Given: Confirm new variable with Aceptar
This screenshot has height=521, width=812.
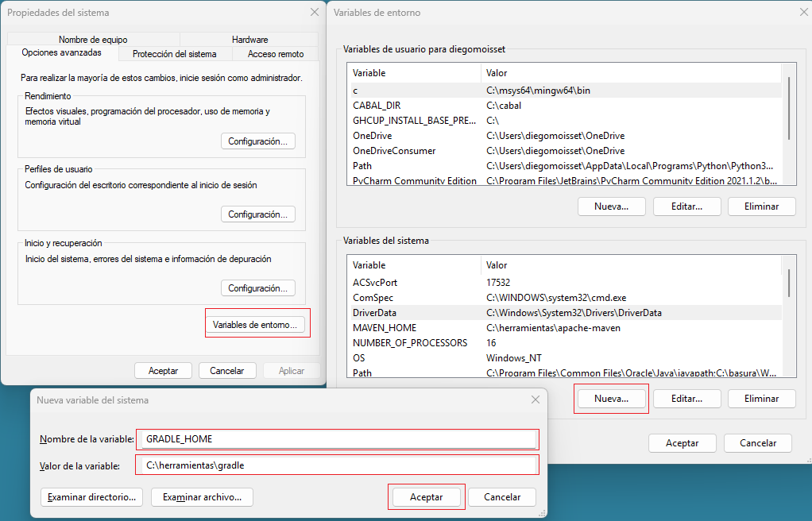Looking at the screenshot, I should pyautogui.click(x=426, y=497).
